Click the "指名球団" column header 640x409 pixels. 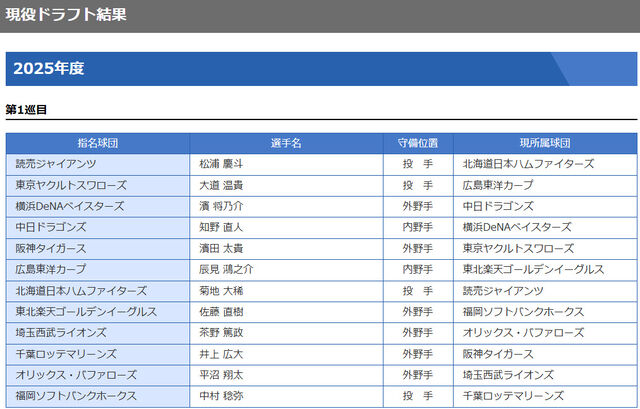pos(98,143)
